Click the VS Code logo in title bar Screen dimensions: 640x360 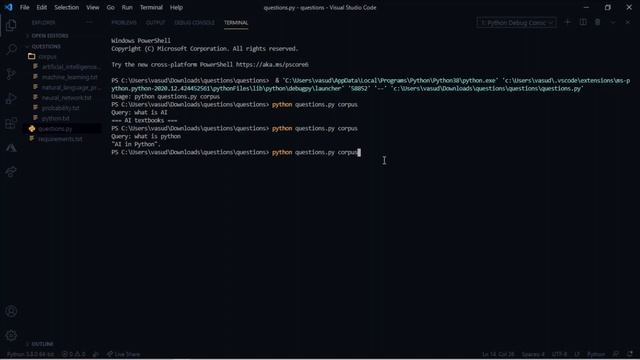pyautogui.click(x=9, y=7)
